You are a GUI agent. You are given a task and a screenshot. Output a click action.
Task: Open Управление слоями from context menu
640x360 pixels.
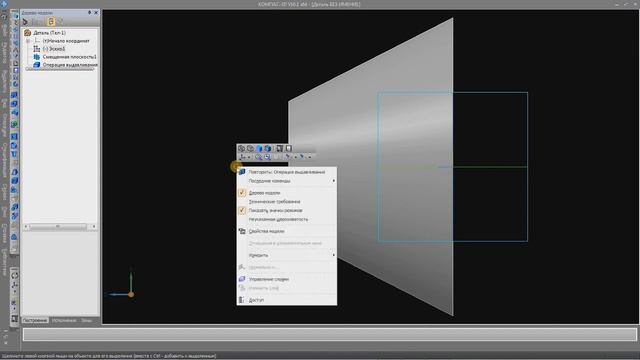coord(287,279)
